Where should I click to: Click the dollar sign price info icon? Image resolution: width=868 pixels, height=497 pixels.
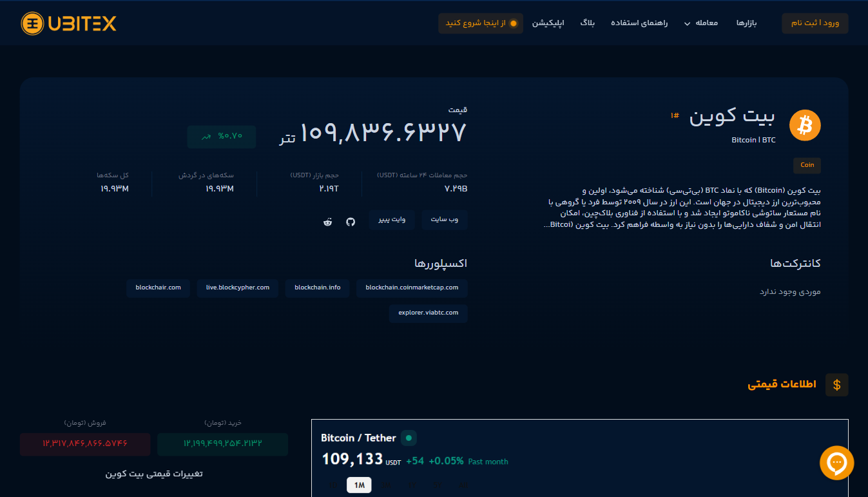click(x=836, y=385)
